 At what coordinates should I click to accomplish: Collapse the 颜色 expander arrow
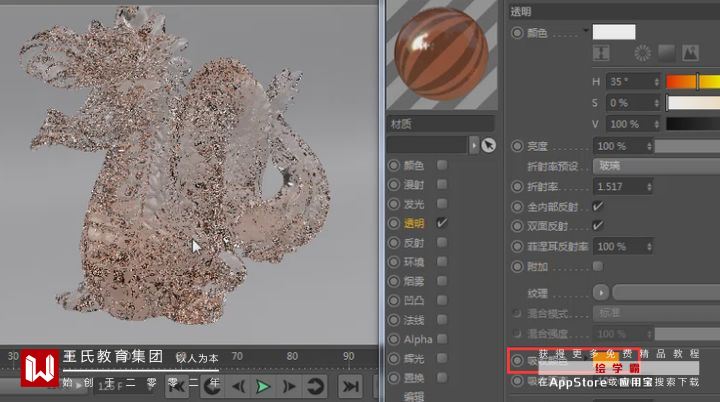pyautogui.click(x=586, y=31)
